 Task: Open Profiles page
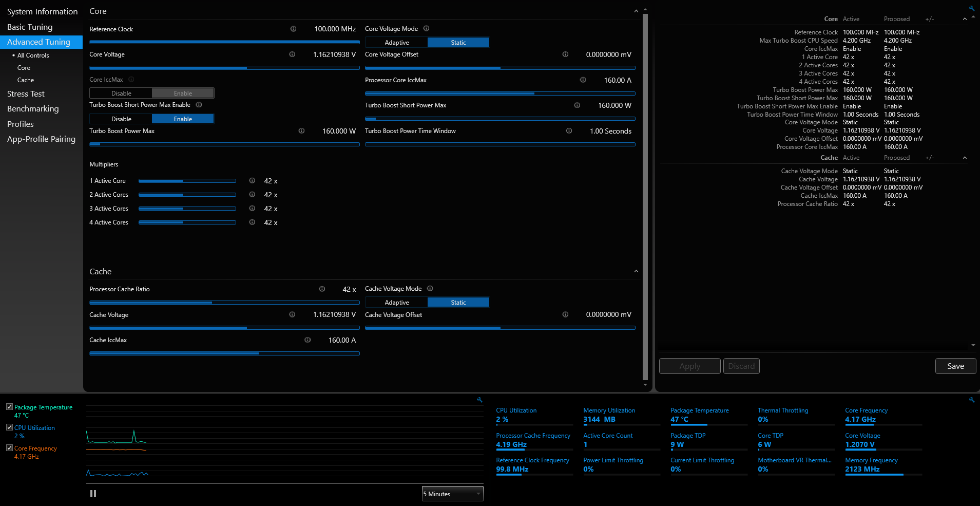pos(21,124)
